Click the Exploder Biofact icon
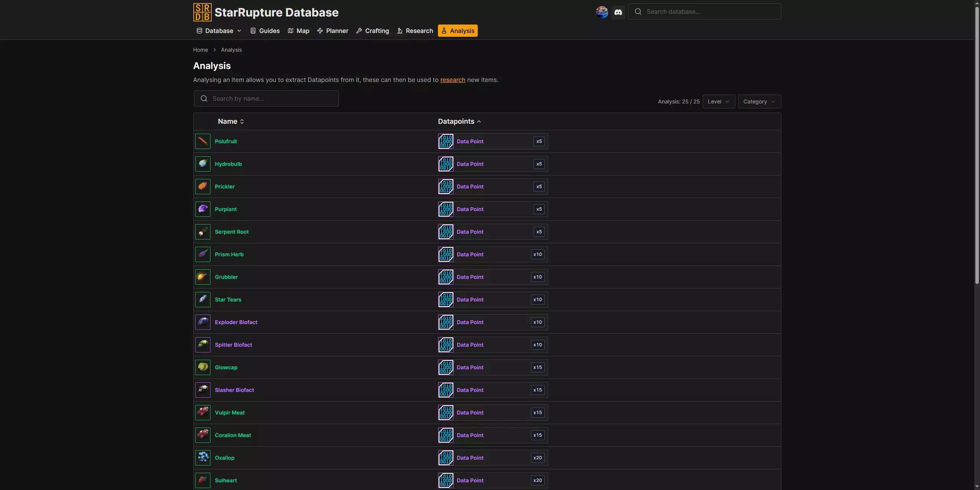Image resolution: width=980 pixels, height=490 pixels. [203, 322]
